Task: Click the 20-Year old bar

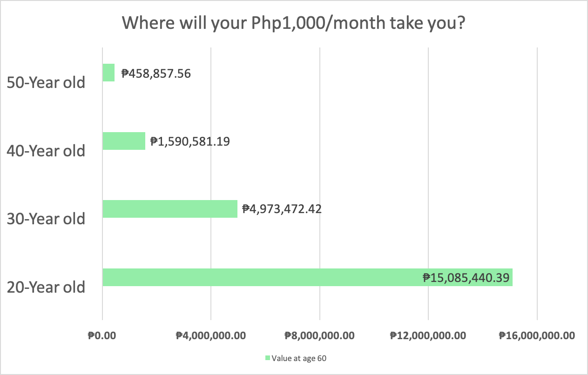Action: click(x=307, y=277)
